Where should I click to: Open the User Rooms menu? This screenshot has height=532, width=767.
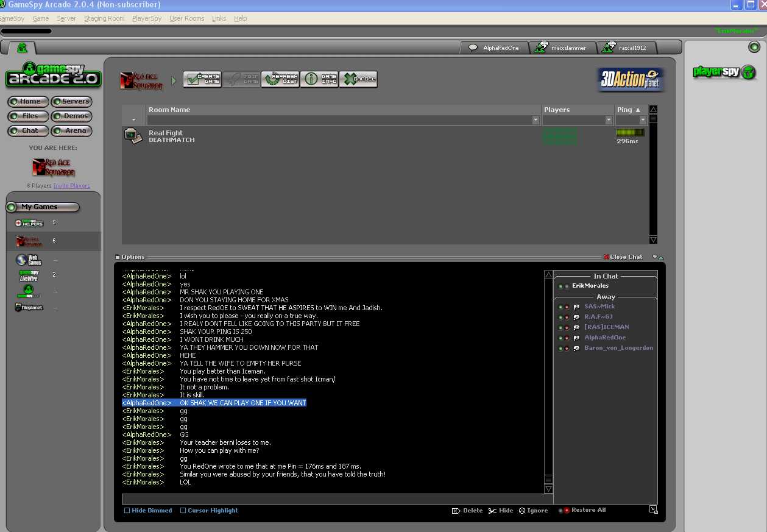click(187, 18)
